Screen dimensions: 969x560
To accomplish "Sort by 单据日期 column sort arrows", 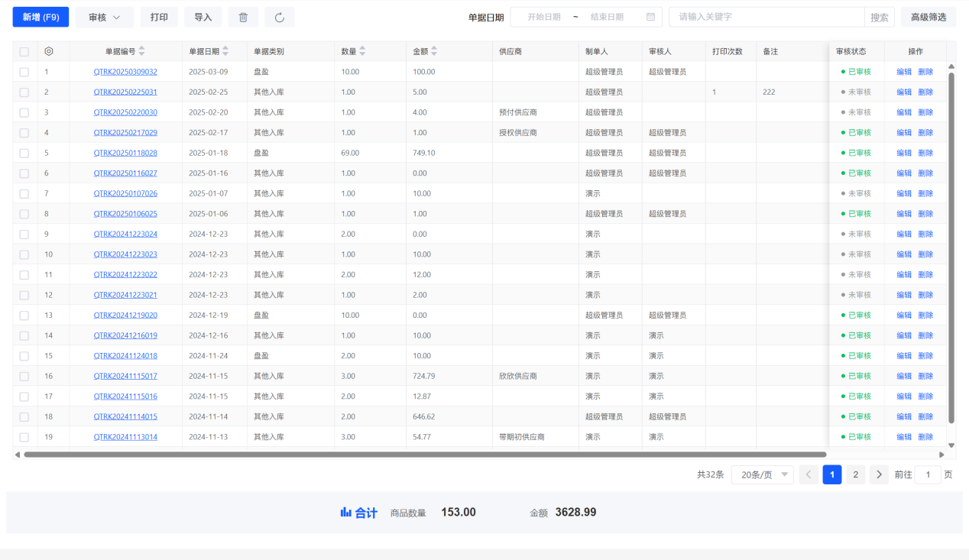I will point(225,51).
